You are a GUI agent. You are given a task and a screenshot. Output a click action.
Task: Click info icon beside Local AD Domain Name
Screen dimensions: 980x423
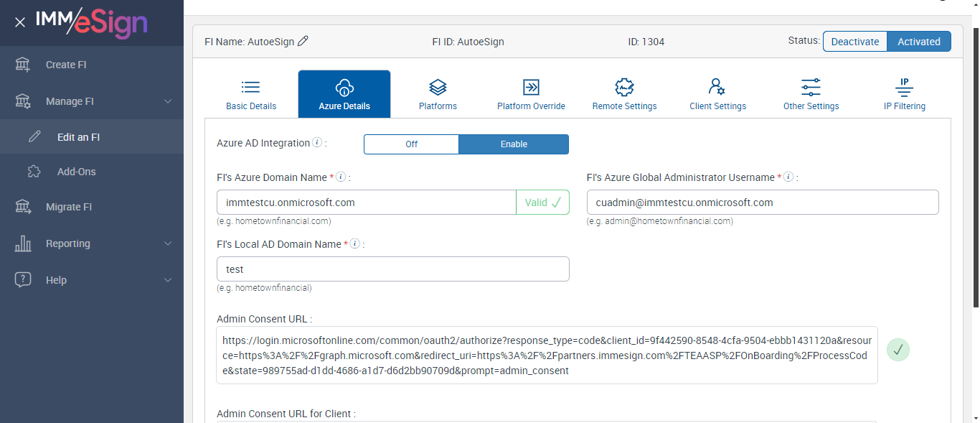click(x=354, y=244)
